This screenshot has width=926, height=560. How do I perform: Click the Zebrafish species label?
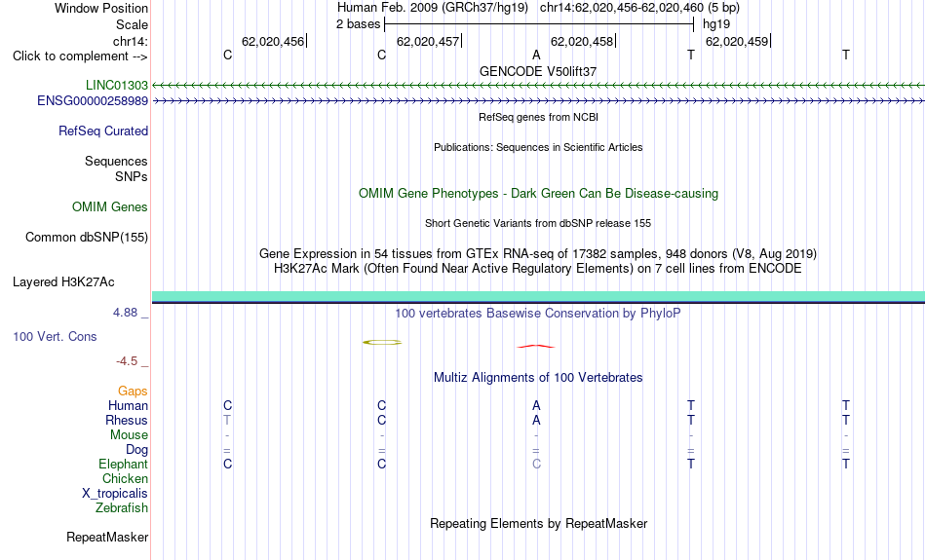point(122,508)
